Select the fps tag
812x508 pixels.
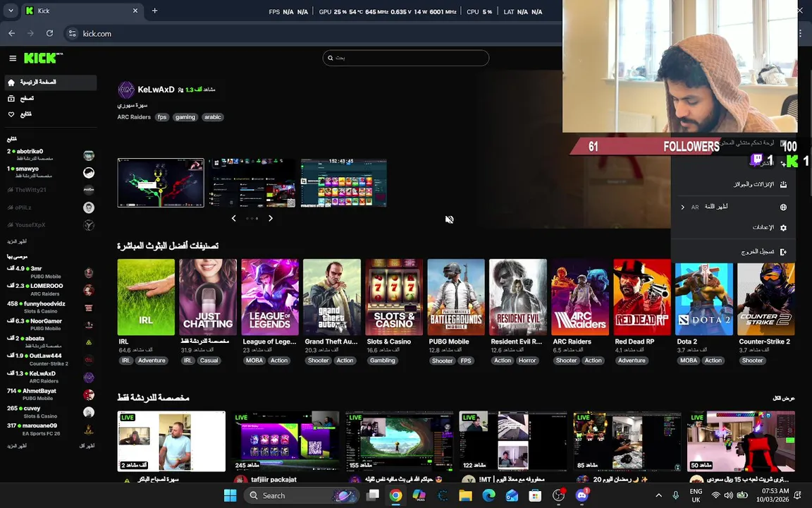point(162,117)
